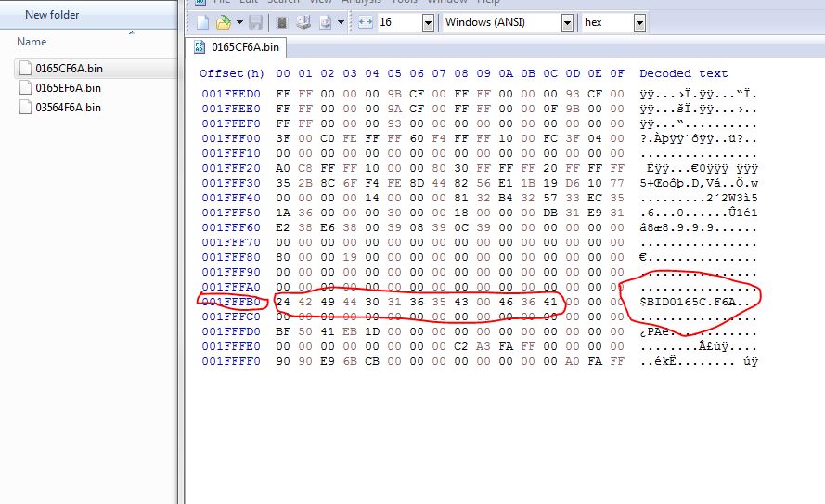Expand the arrow next to disk image icon
The image size is (825, 504).
click(341, 22)
